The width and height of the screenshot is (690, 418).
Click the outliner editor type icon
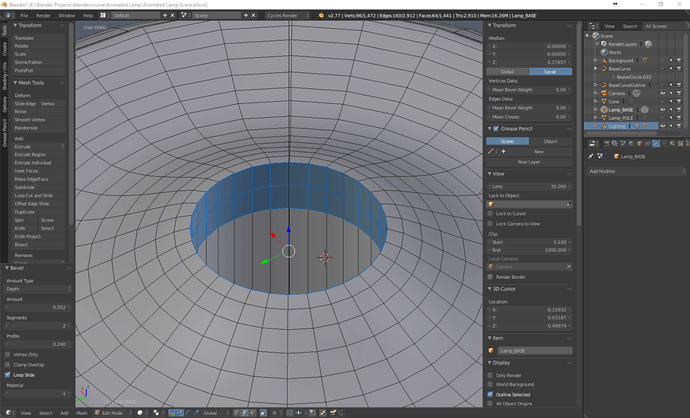tap(593, 26)
